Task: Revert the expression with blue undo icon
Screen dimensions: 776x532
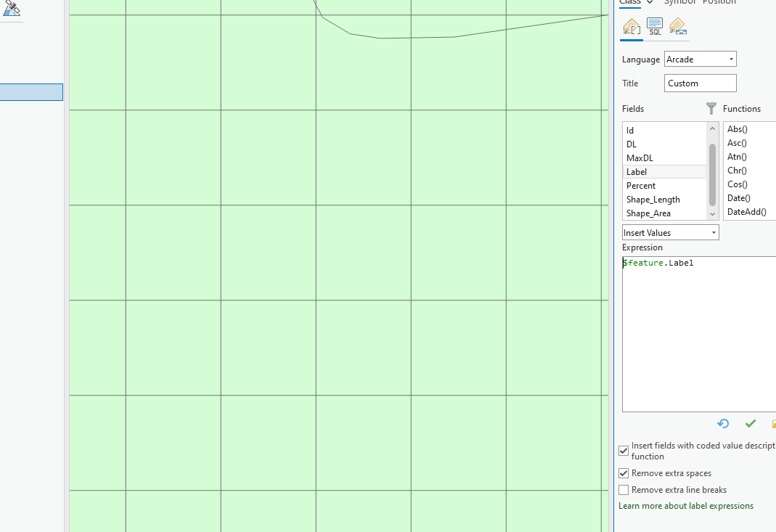Action: tap(722, 423)
